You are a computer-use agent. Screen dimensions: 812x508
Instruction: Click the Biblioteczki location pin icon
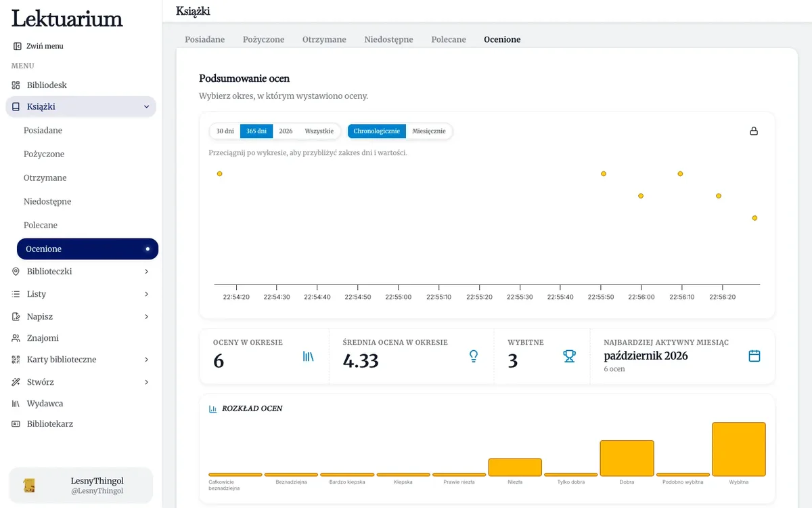pos(16,272)
